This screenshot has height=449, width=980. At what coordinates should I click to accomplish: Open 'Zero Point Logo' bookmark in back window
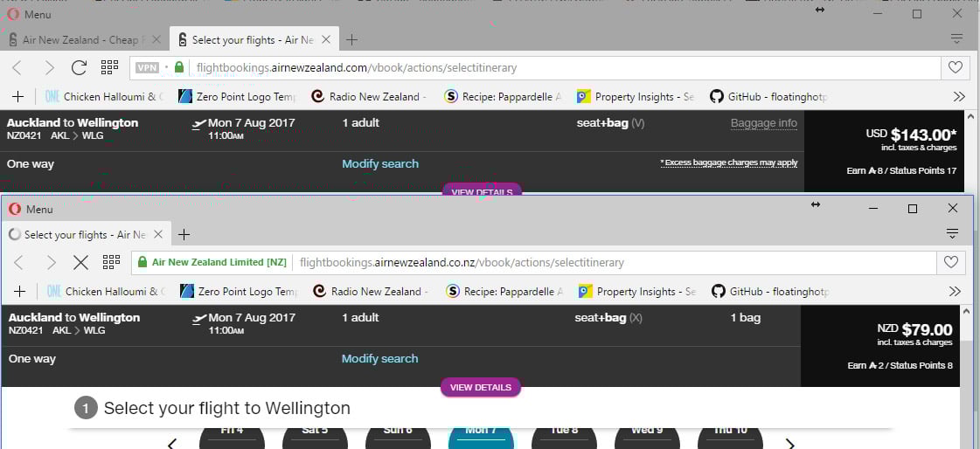tap(238, 97)
